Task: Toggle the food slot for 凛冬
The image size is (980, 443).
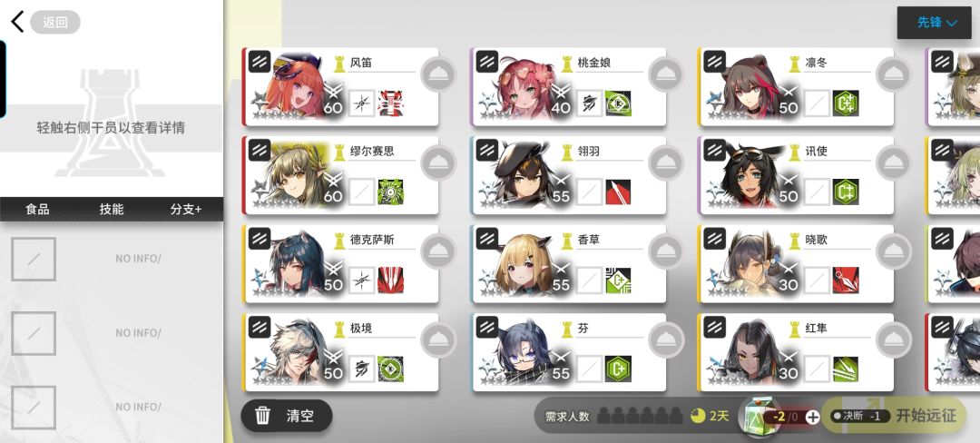Action: [893, 75]
